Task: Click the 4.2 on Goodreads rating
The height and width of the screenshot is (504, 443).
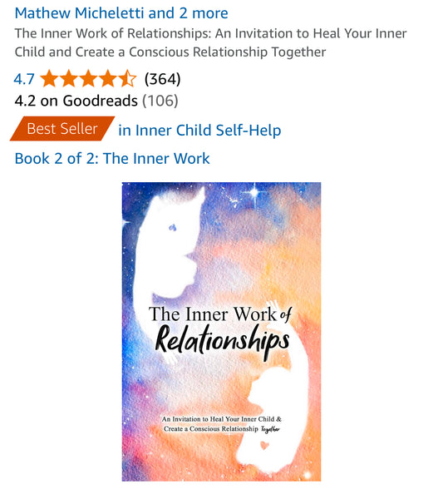Action: coord(76,101)
